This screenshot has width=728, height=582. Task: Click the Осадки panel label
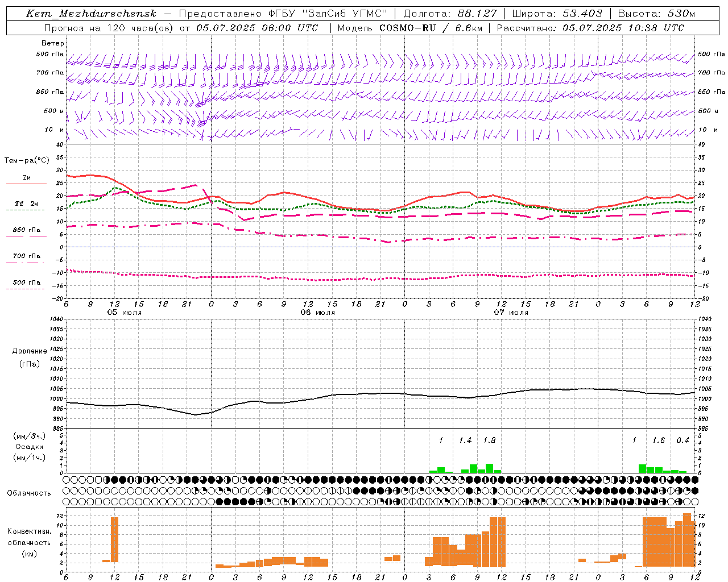[x=29, y=447]
